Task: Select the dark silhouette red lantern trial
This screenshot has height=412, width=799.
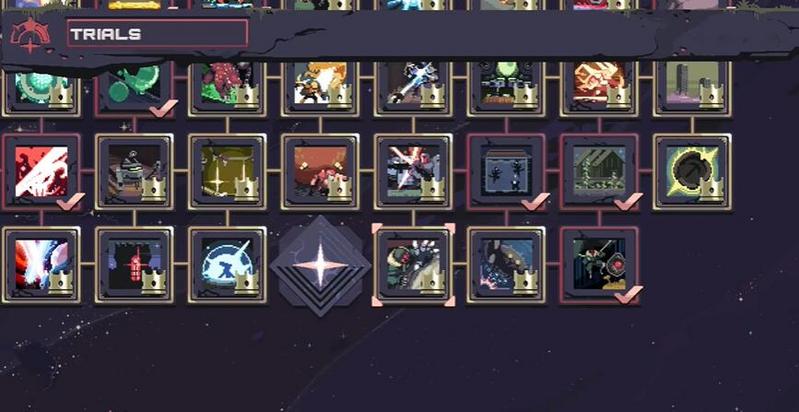Action: pyautogui.click(x=135, y=265)
